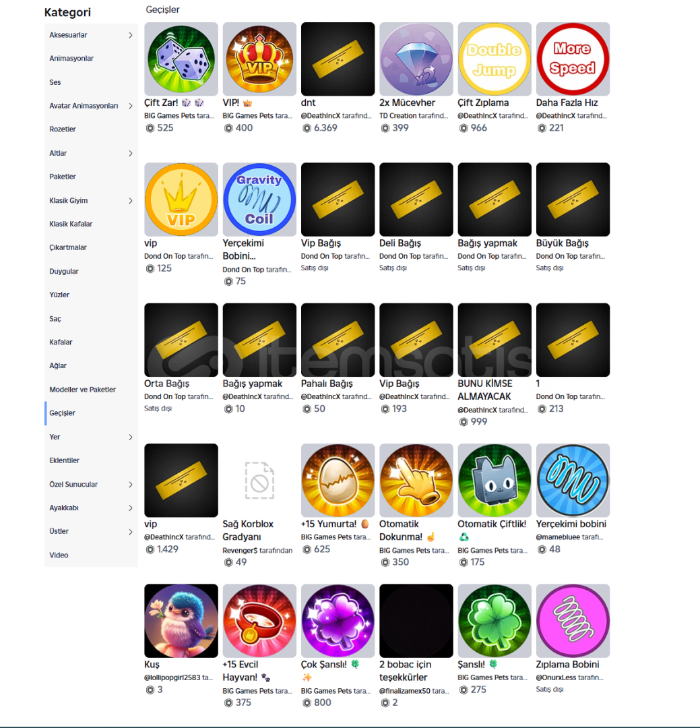Expand the Ayakkabı category chevron
This screenshot has width=700, height=728.
131,508
